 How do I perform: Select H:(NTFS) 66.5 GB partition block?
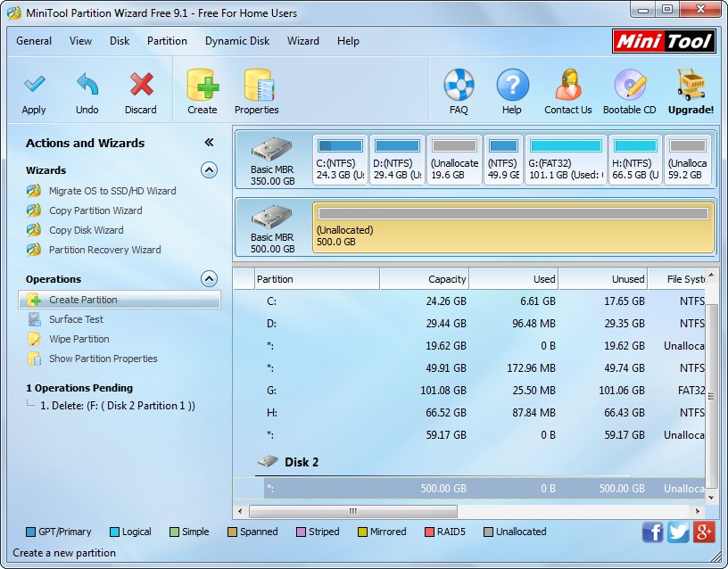635,160
